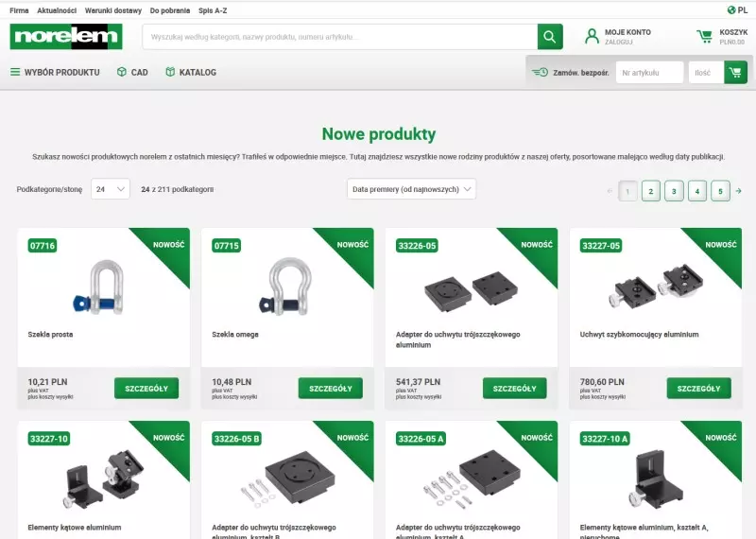756x539 pixels.
Task: Click the green search magnifier button
Action: click(x=550, y=37)
